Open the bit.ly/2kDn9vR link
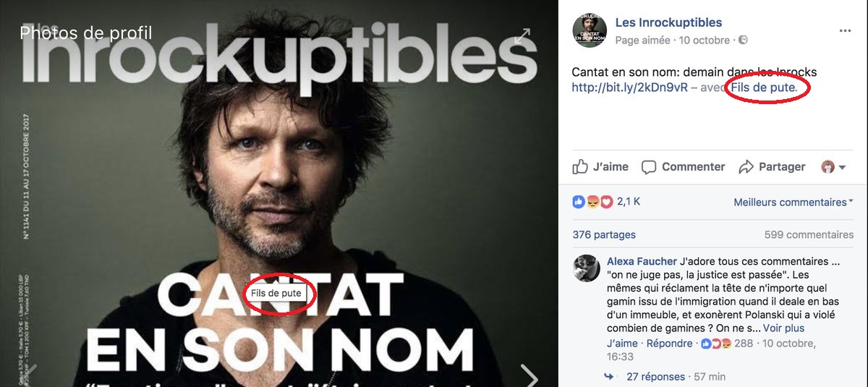The height and width of the screenshot is (387, 868). coord(618,88)
